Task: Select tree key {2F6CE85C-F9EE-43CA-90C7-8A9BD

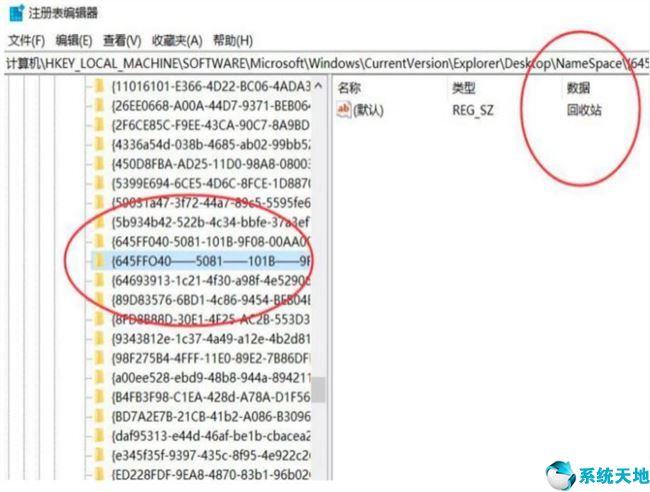Action: [211, 125]
